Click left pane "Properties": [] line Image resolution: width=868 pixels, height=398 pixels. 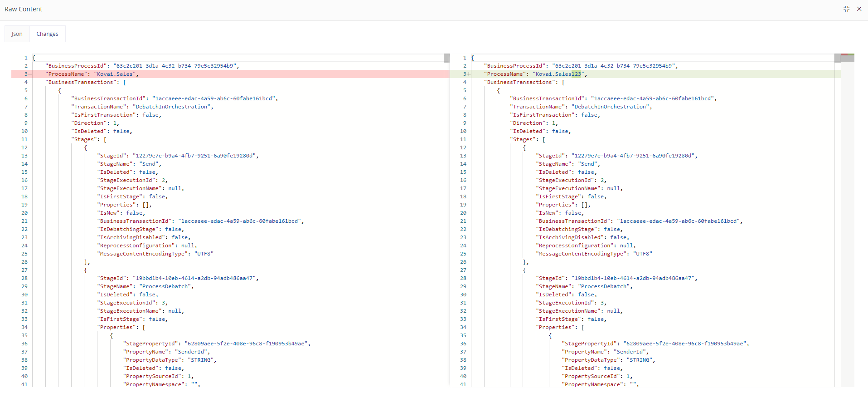coord(125,205)
